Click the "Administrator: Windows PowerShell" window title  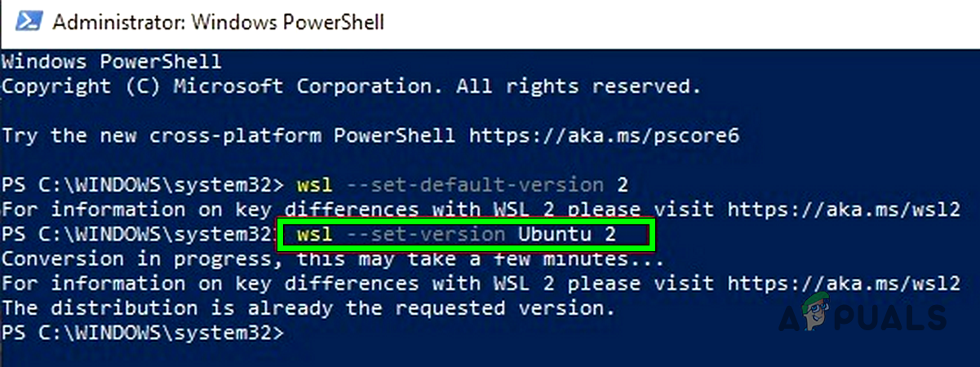(218, 22)
